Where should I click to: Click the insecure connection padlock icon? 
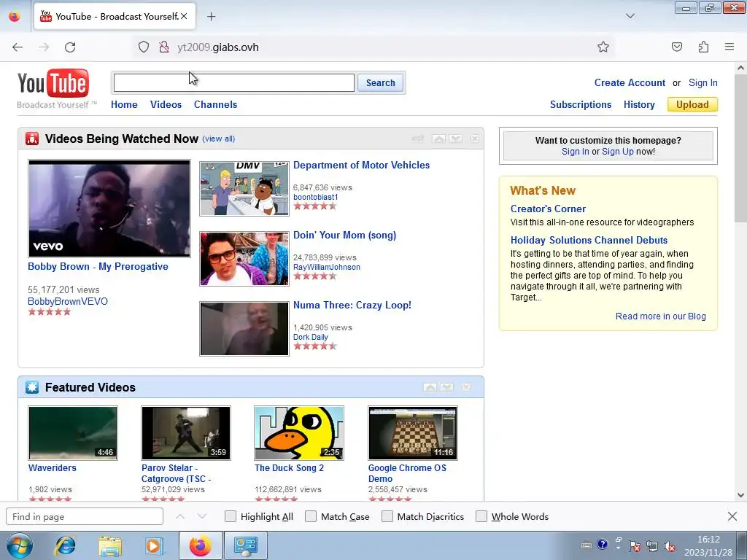164,47
